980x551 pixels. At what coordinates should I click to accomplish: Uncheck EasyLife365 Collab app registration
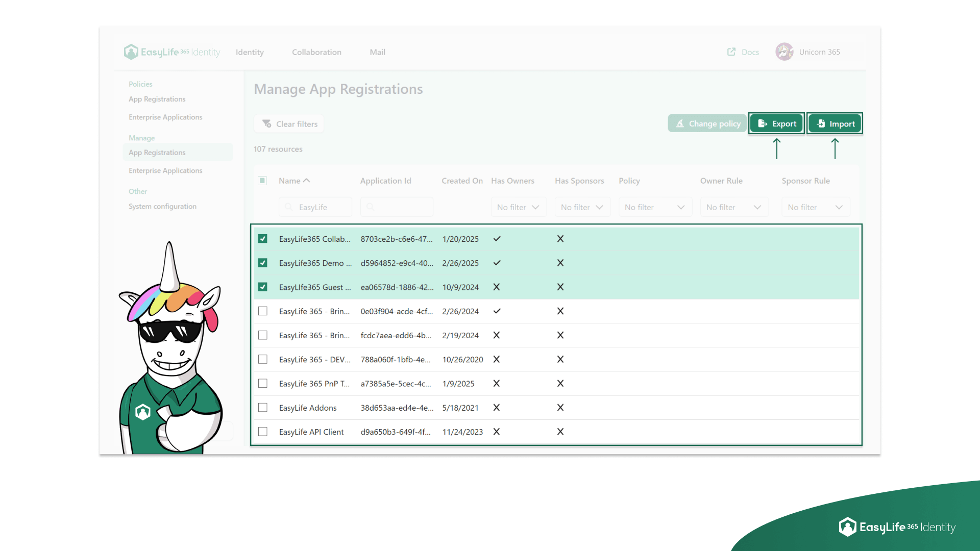[x=263, y=238]
